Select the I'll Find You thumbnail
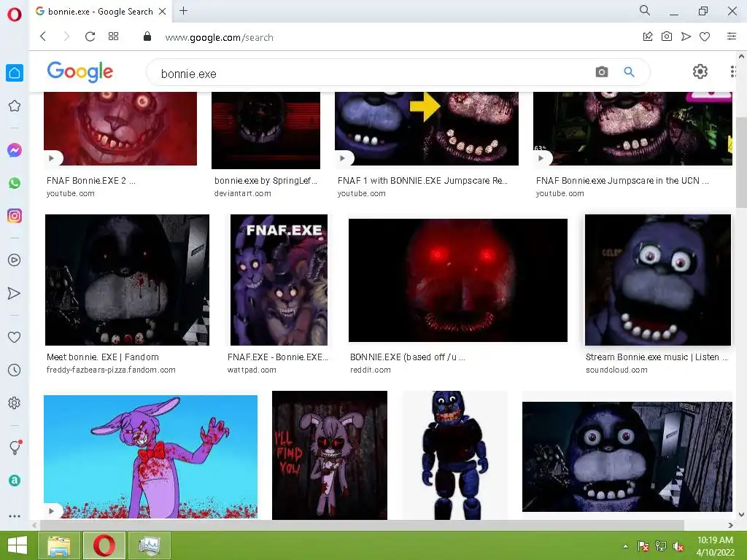747x560 pixels. tap(330, 455)
